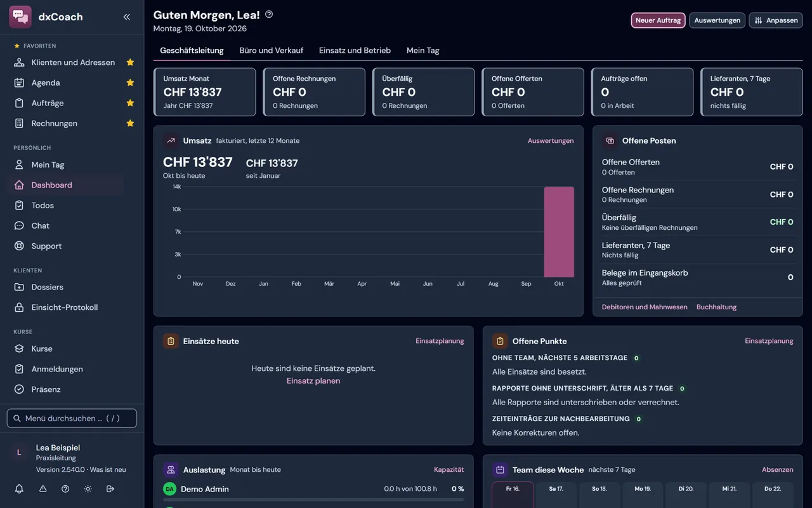Create a Neuer Auftrag

point(658,20)
